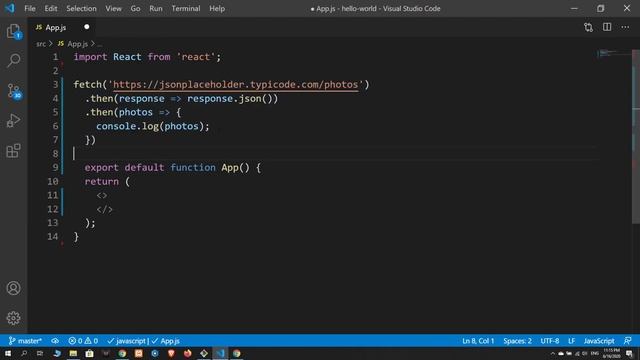Click the minimap code overview
This screenshot has width=640, height=360.
tap(613, 53)
